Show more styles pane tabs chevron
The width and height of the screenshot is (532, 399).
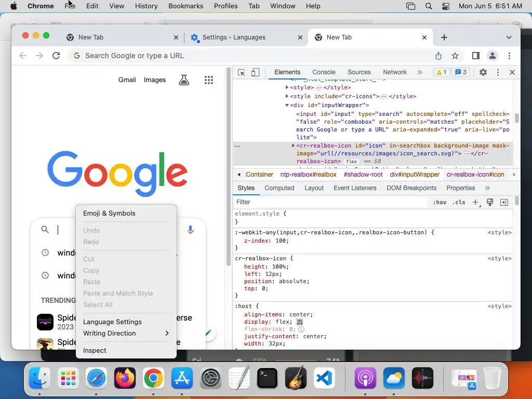[487, 188]
